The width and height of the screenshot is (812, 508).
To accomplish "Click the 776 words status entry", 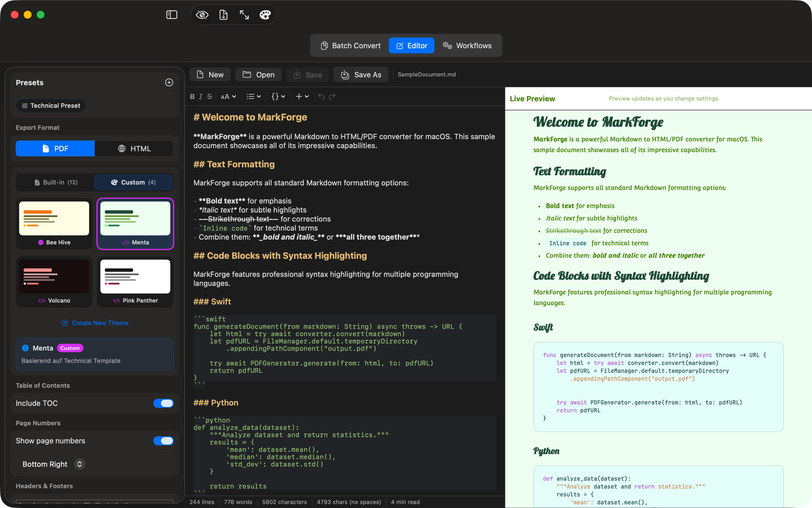I will point(238,502).
